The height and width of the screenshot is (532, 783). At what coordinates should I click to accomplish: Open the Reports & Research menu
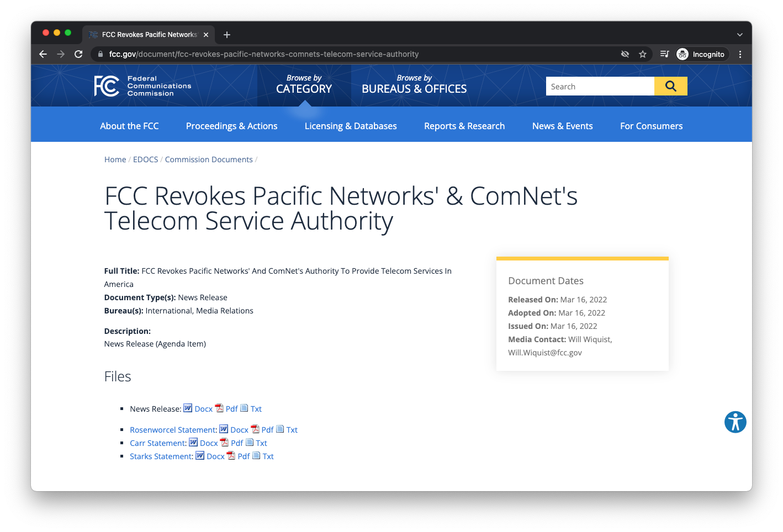pyautogui.click(x=464, y=126)
